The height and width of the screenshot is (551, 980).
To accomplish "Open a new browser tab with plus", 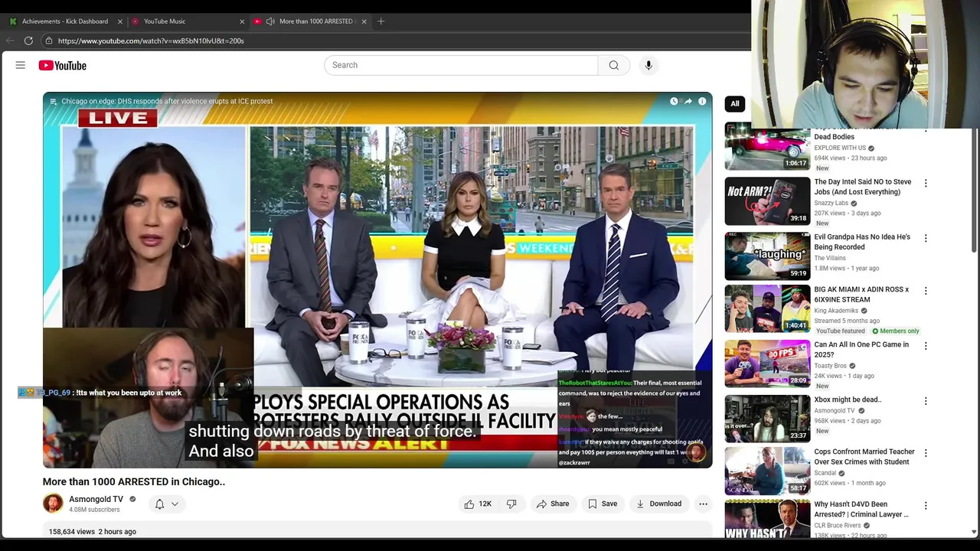I will 381,21.
